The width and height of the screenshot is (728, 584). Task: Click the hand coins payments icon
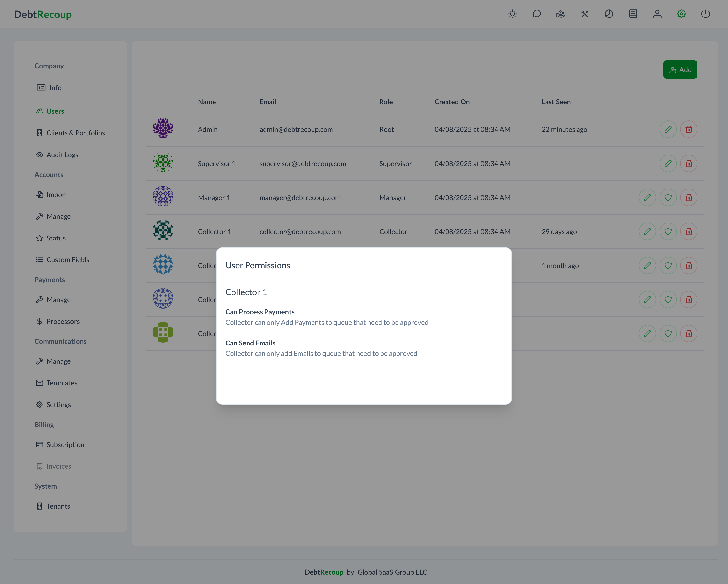[561, 14]
